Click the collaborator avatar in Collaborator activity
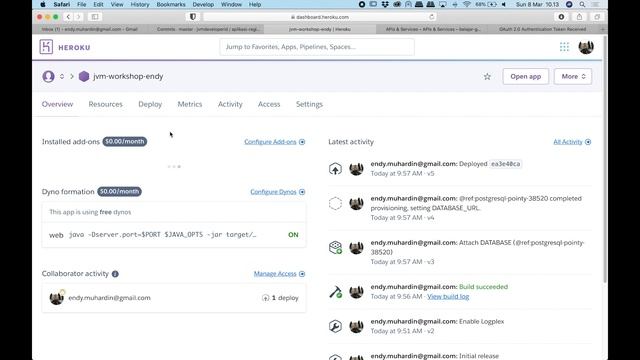This screenshot has height=360, width=640. tap(56, 298)
